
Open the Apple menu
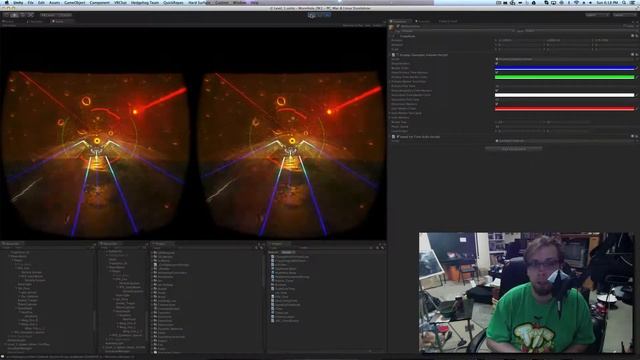(x=7, y=2)
